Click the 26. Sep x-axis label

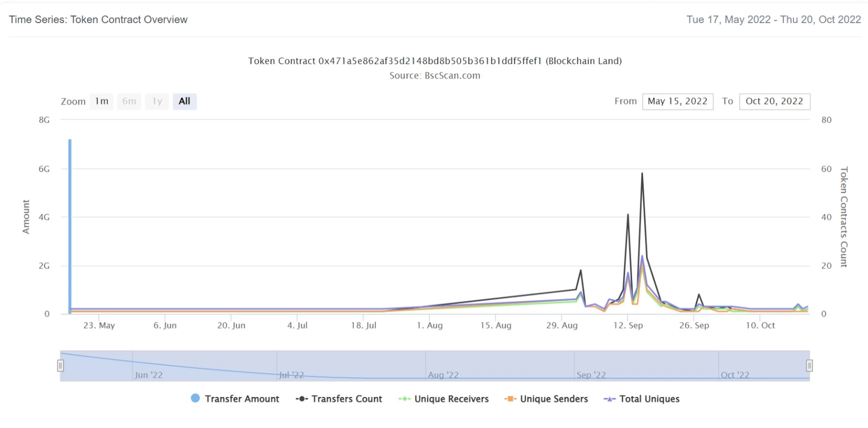pos(694,326)
